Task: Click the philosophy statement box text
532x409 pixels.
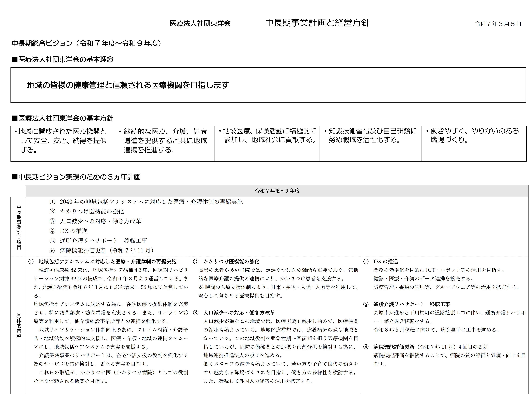Action: [128, 85]
